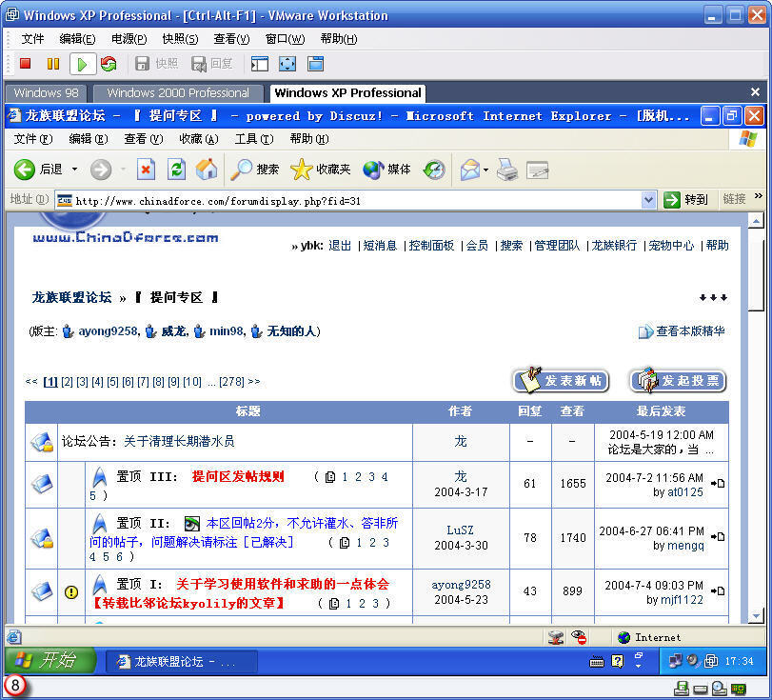Click the IE stop loading button
Image resolution: width=772 pixels, height=700 pixels.
[x=146, y=170]
